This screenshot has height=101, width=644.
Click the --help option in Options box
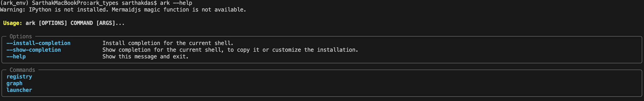click(x=16, y=57)
